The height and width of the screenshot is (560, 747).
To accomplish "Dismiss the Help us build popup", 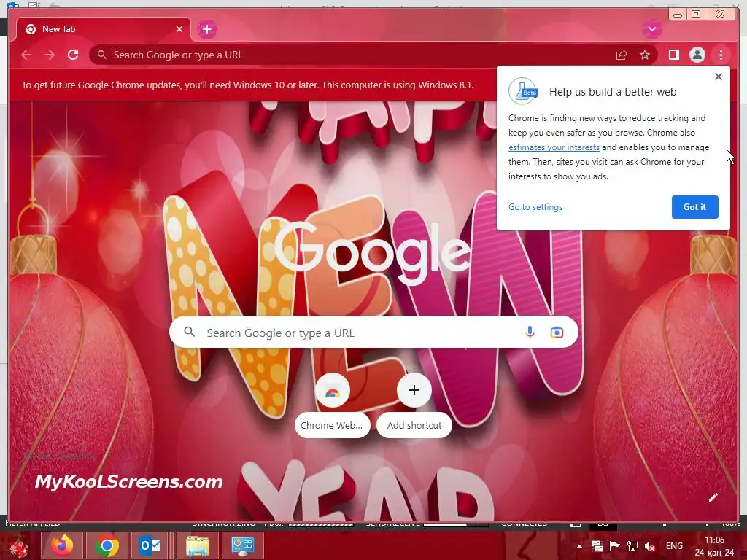I will (719, 77).
